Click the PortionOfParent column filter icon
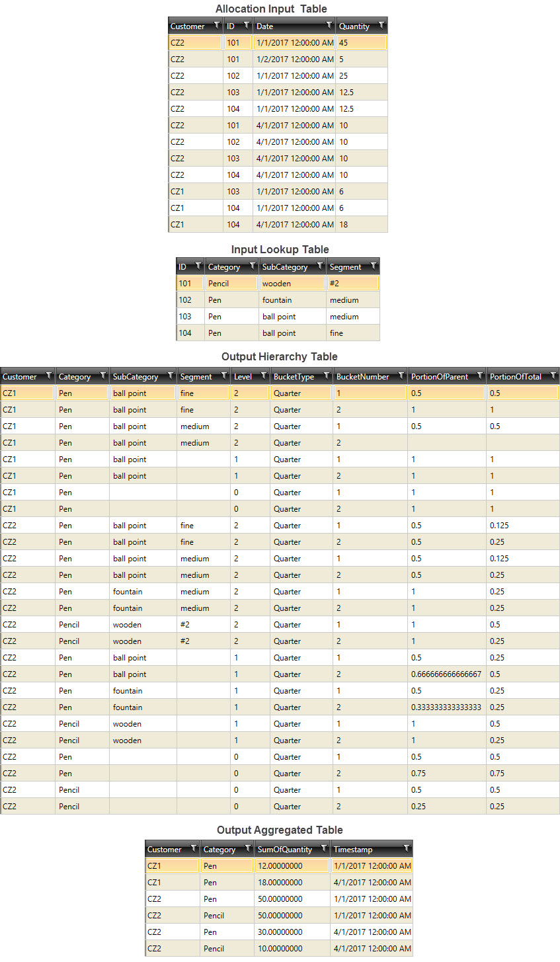The height and width of the screenshot is (962, 560). (x=479, y=376)
